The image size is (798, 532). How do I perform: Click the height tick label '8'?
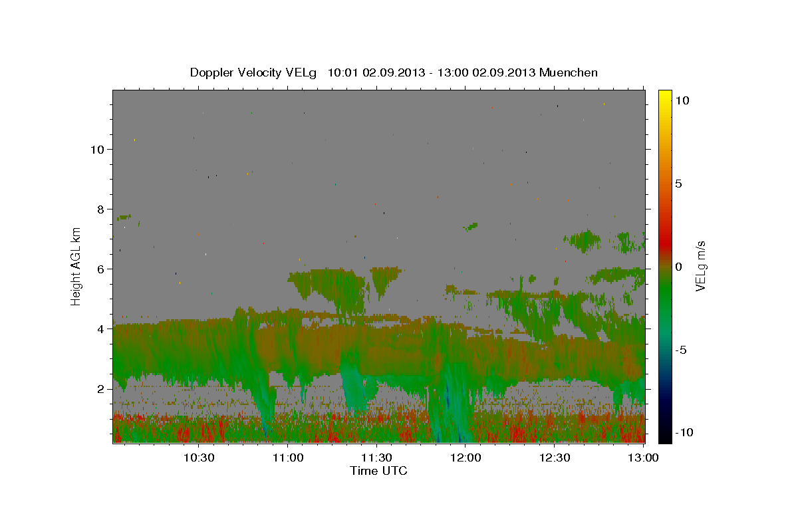click(102, 209)
